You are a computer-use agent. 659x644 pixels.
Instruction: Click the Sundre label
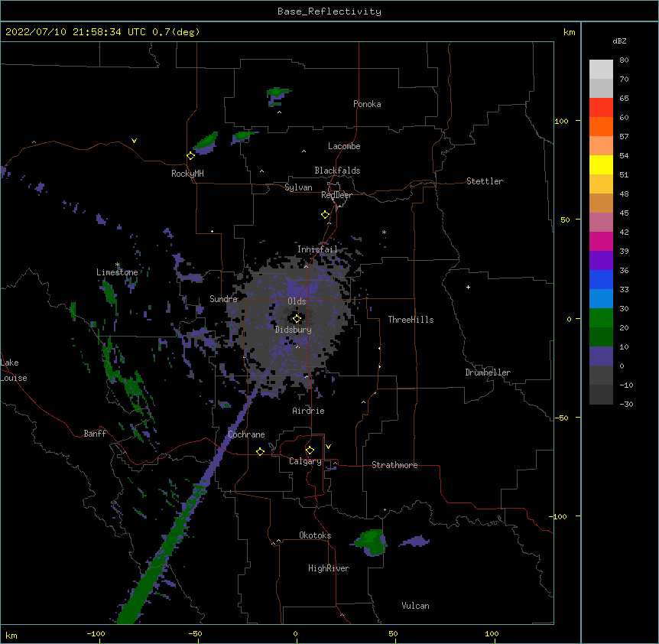point(223,299)
